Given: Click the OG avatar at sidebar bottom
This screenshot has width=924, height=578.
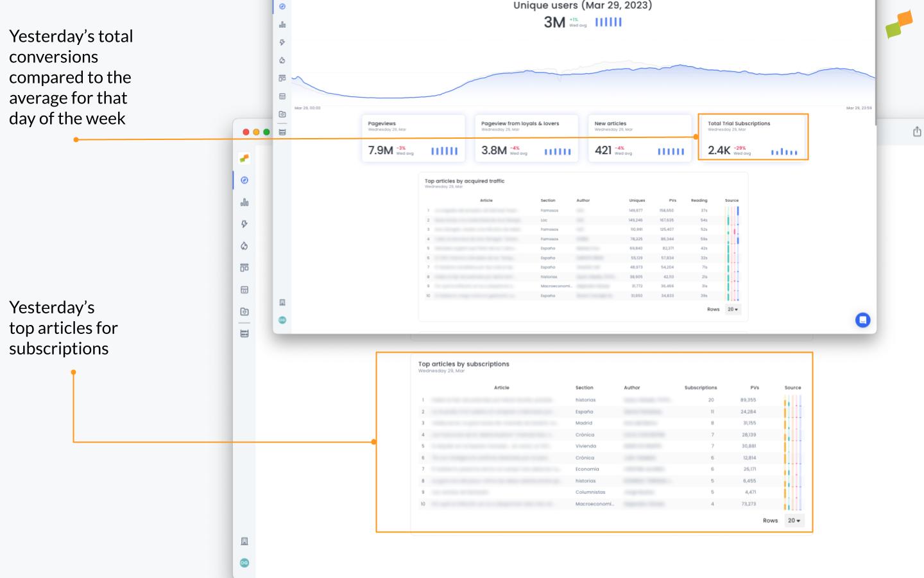Looking at the screenshot, I should pos(244,562).
